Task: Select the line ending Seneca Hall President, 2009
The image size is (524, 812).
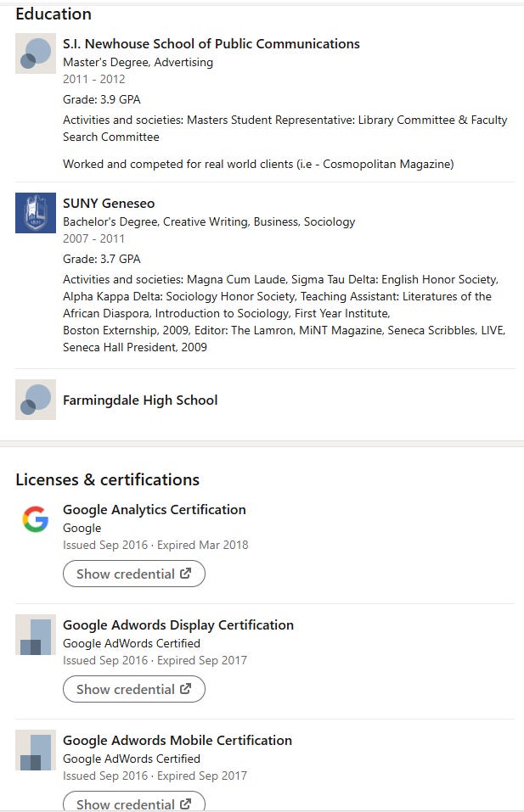Action: tap(135, 348)
